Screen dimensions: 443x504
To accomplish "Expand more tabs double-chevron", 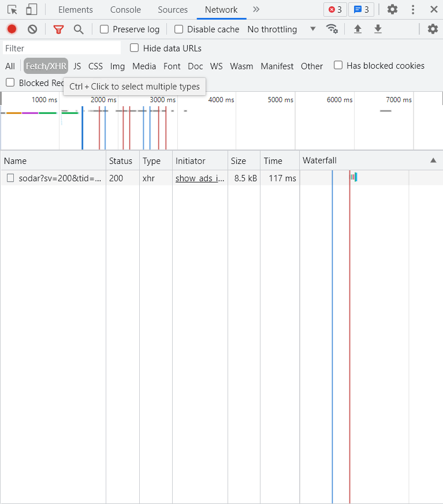I will click(256, 9).
